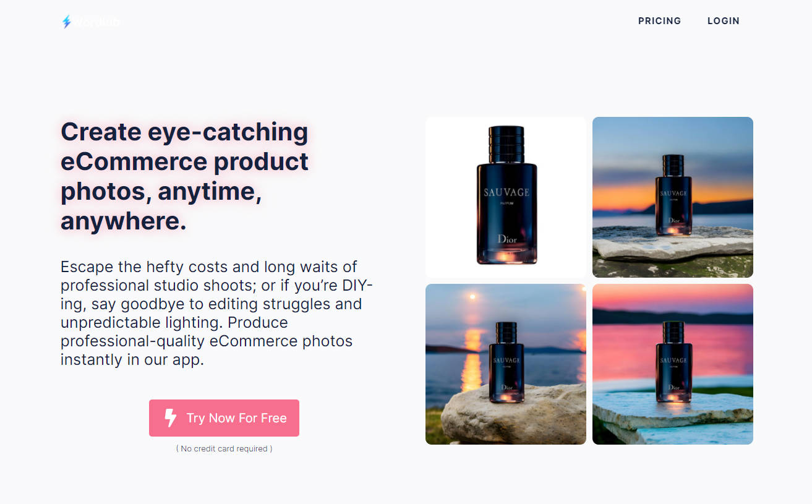Viewport: 812px width, 504px height.
Task: Select the pink sunset marble slab photo
Action: pos(673,364)
